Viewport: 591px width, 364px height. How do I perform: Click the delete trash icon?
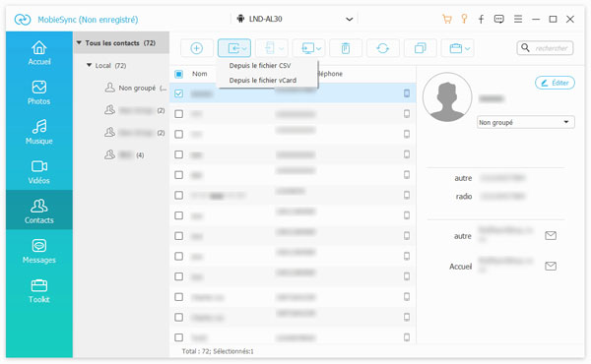[x=346, y=48]
